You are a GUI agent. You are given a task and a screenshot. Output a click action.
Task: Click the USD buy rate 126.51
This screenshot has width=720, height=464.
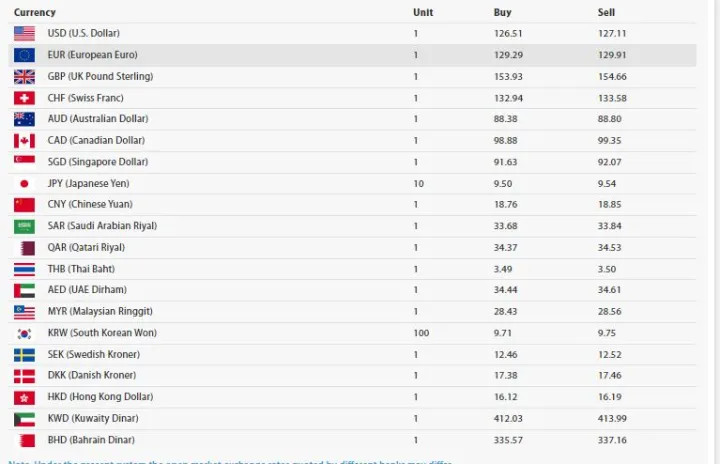tap(508, 34)
